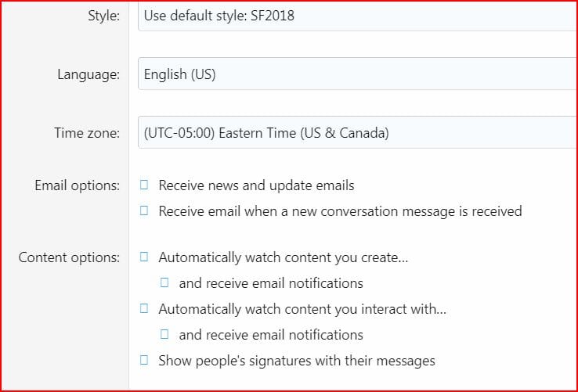Select the 'Content options:' label
Image resolution: width=578 pixels, height=392 pixels.
69,257
